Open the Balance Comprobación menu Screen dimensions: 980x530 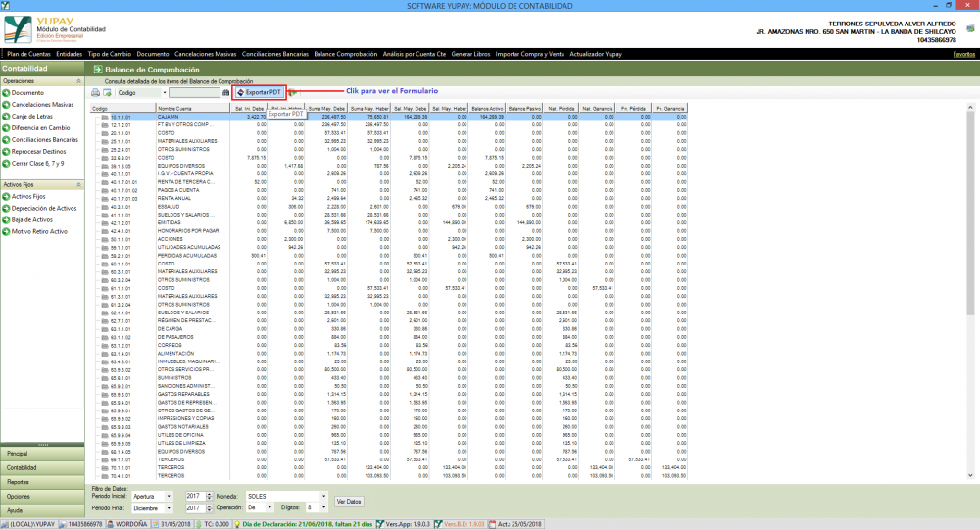click(346, 54)
